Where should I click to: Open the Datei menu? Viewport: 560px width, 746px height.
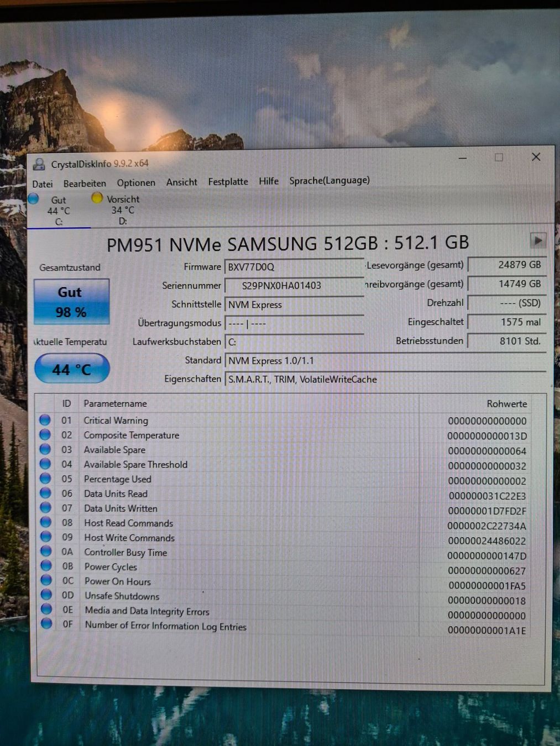tap(43, 184)
